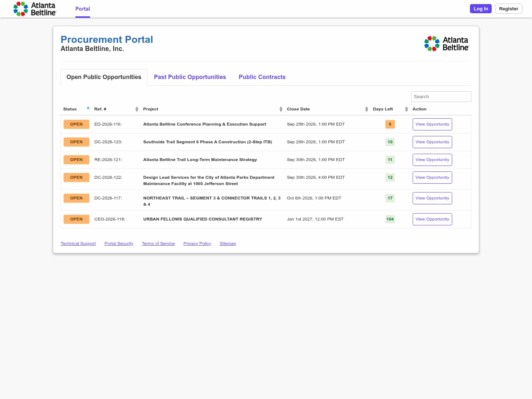Click the OPEN status badge for CEO-2026-118
This screenshot has height=399, width=532.
[x=76, y=219]
